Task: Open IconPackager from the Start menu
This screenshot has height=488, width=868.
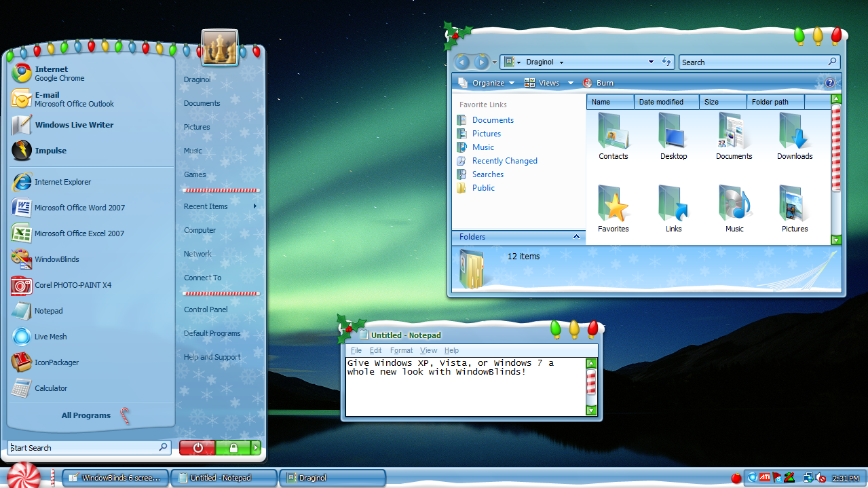Action: (57, 362)
